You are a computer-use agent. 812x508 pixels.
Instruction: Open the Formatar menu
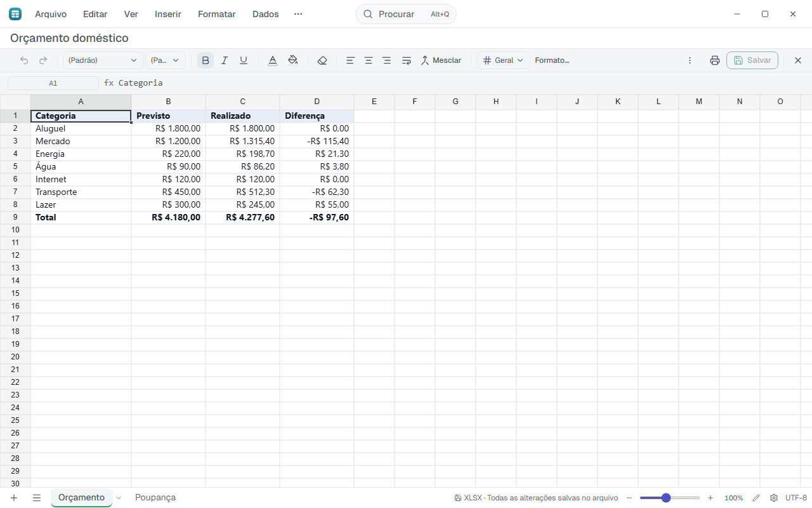pyautogui.click(x=217, y=14)
